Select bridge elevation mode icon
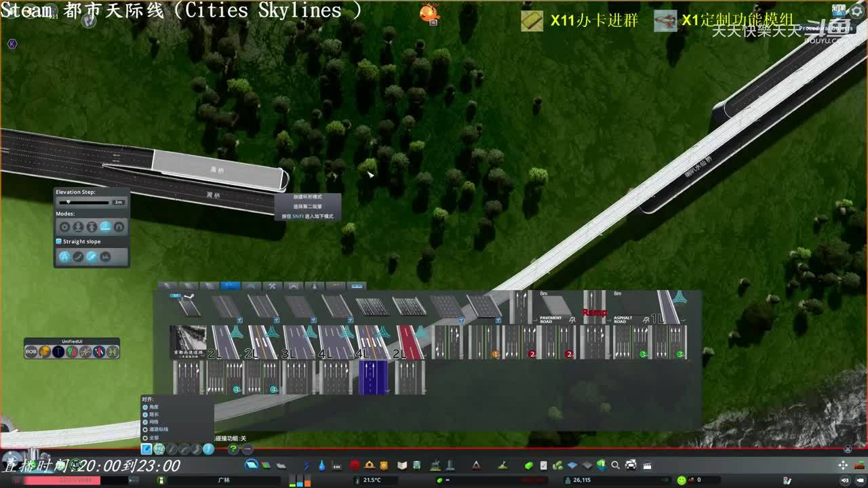This screenshot has height=488, width=868. [x=105, y=227]
